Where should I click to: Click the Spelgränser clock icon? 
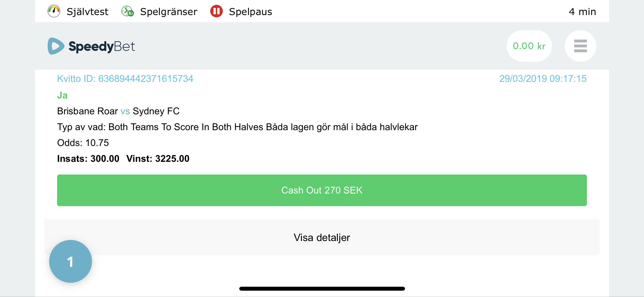click(x=128, y=11)
